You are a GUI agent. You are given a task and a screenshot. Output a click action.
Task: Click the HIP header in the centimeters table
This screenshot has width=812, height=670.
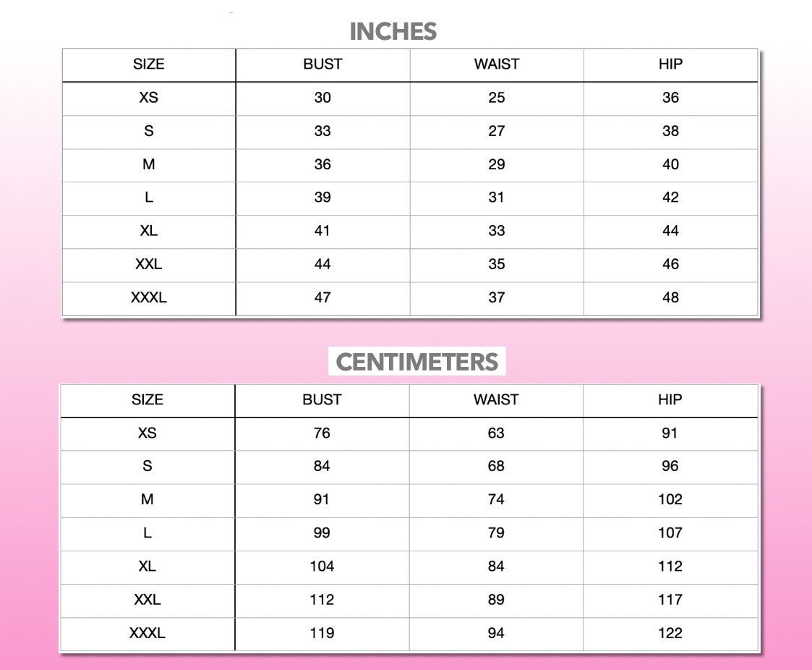coord(670,400)
